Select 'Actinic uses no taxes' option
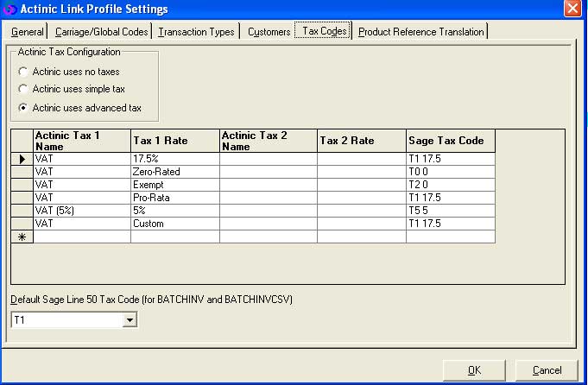 (x=23, y=72)
